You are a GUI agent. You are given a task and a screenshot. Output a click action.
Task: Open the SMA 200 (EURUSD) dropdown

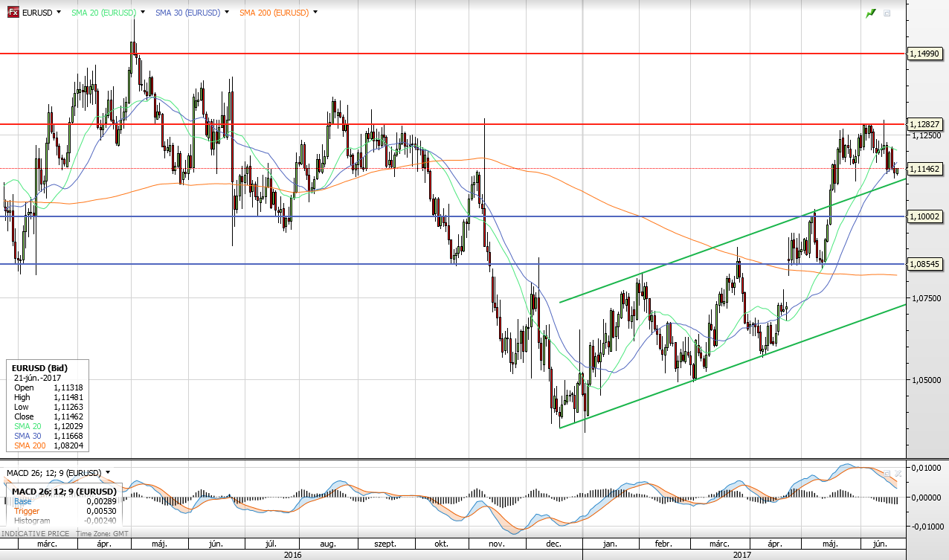coord(315,13)
